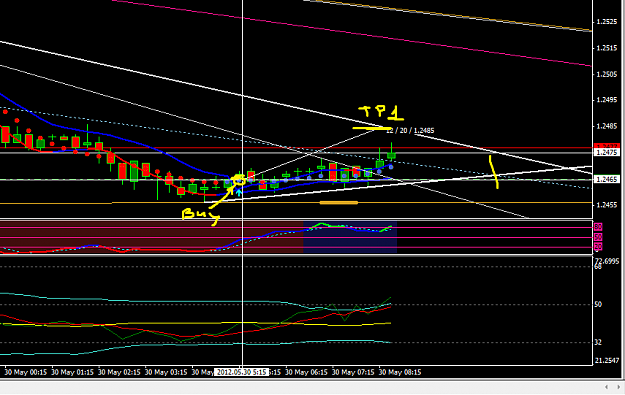Click the crosshair time label 2012.05.30 5:15

point(241,372)
